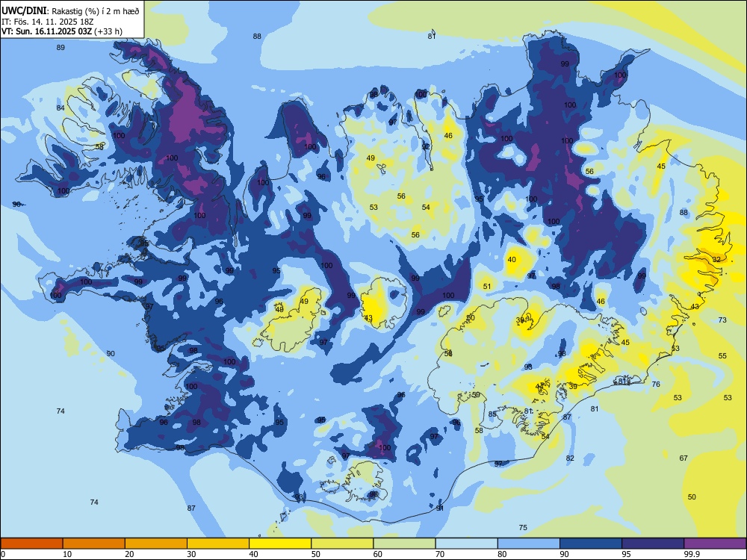Pick the pale yellow 50–60 legend swatch
This screenshot has height=560, width=747.
tap(342, 544)
